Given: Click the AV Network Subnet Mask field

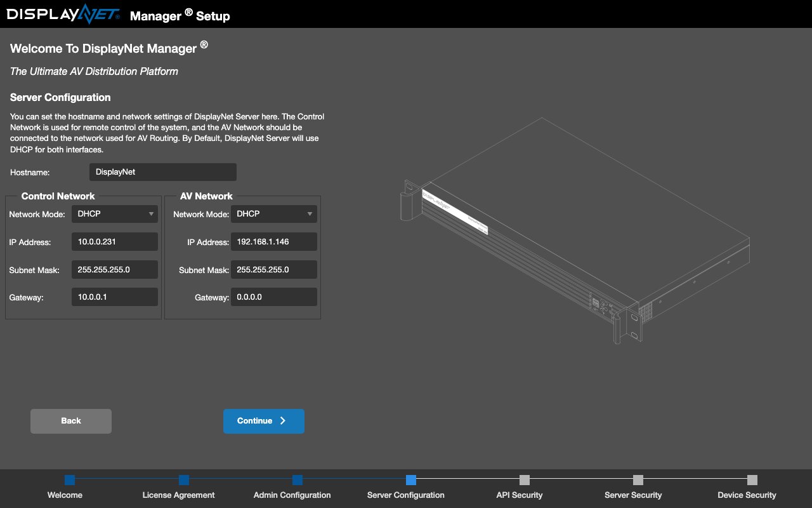Looking at the screenshot, I should coord(273,270).
